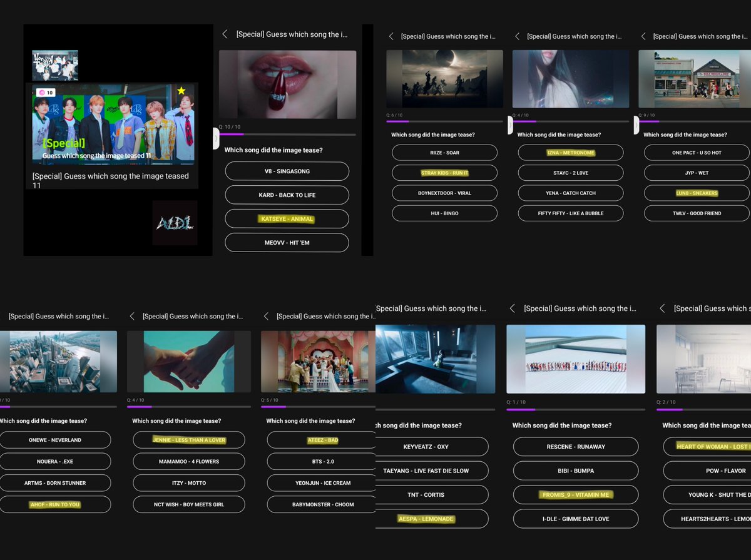Choose HUI - BINGO
This screenshot has height=560, width=751.
click(x=444, y=213)
